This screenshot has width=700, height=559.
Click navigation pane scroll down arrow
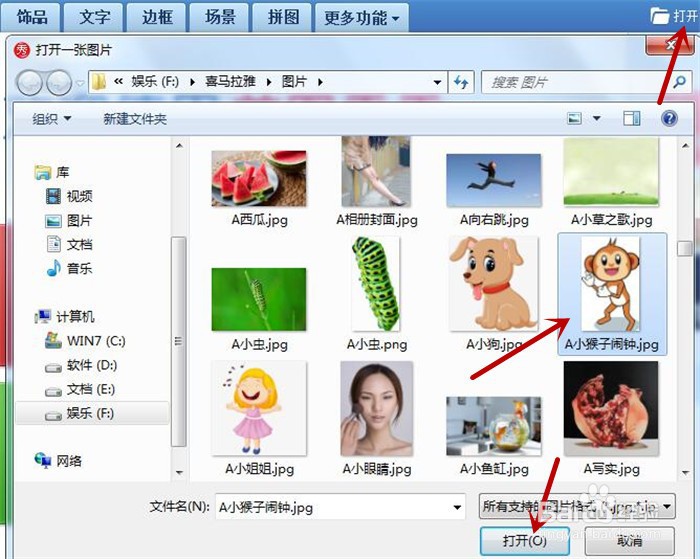point(179,472)
